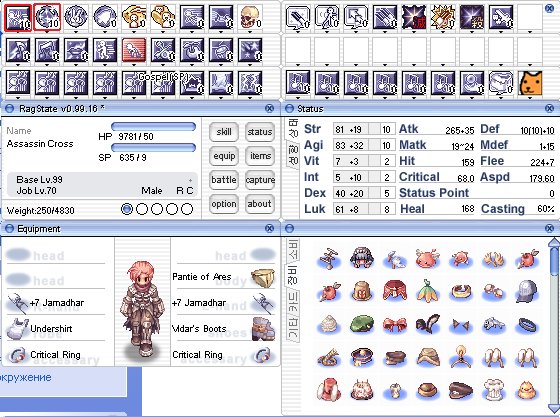Collapse the Equipment panel via header circle

pos(9,228)
